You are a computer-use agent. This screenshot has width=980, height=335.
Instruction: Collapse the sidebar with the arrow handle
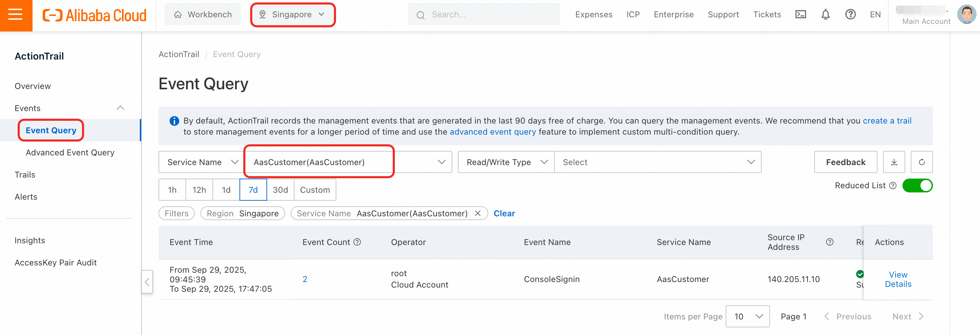tap(147, 282)
